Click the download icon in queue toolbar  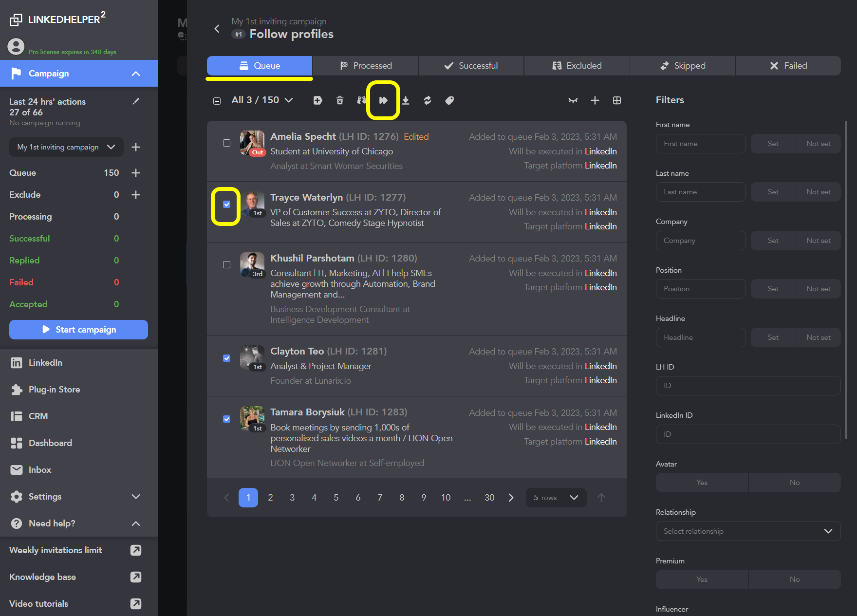(405, 100)
